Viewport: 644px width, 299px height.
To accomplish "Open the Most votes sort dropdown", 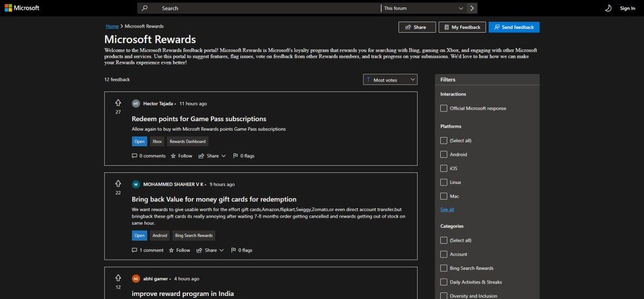I will tap(390, 79).
